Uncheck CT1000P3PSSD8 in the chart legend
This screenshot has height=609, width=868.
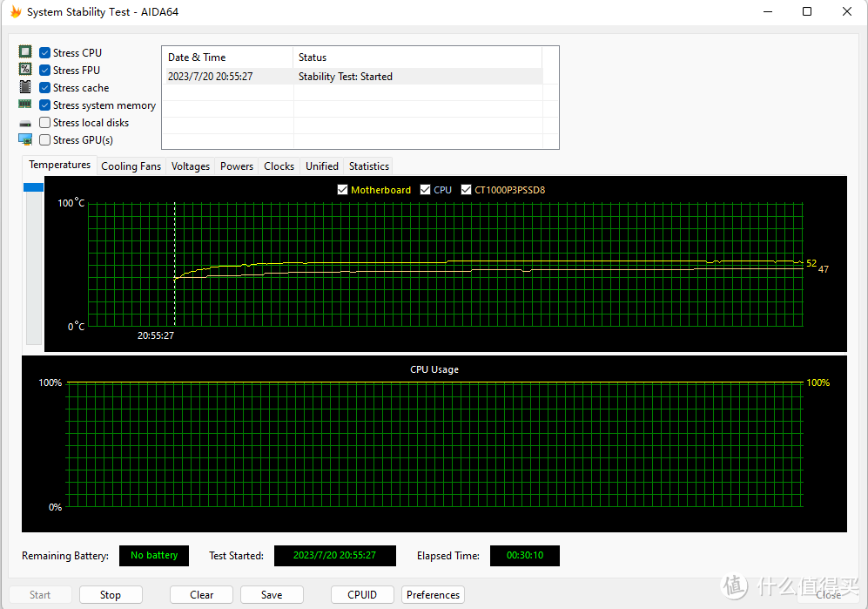pos(466,189)
